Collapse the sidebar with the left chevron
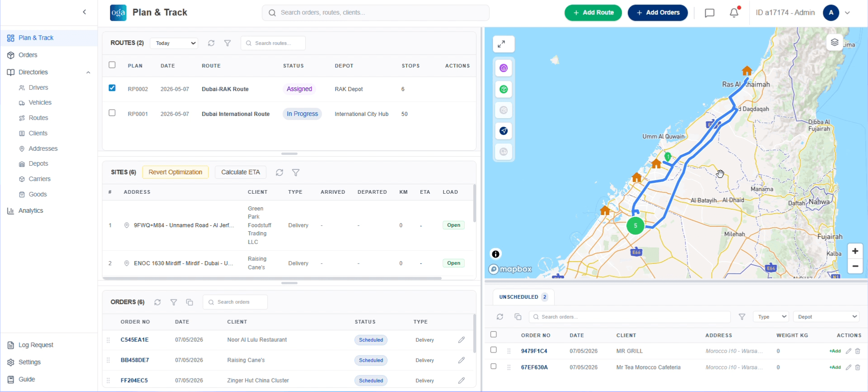868x392 pixels. (x=85, y=12)
